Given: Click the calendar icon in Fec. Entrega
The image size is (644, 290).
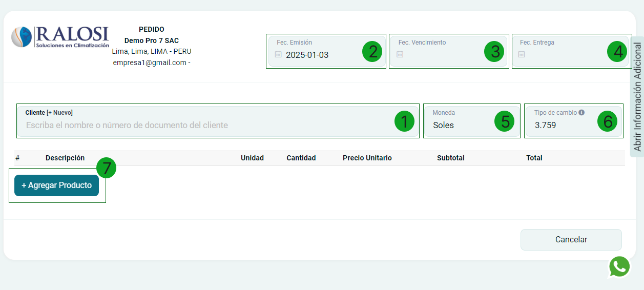Looking at the screenshot, I should [522, 54].
